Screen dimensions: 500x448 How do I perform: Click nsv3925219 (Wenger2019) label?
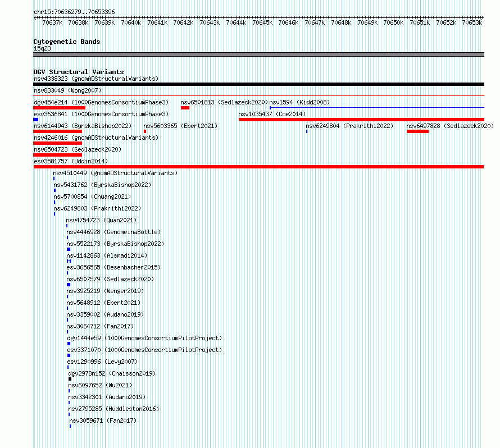click(x=105, y=291)
